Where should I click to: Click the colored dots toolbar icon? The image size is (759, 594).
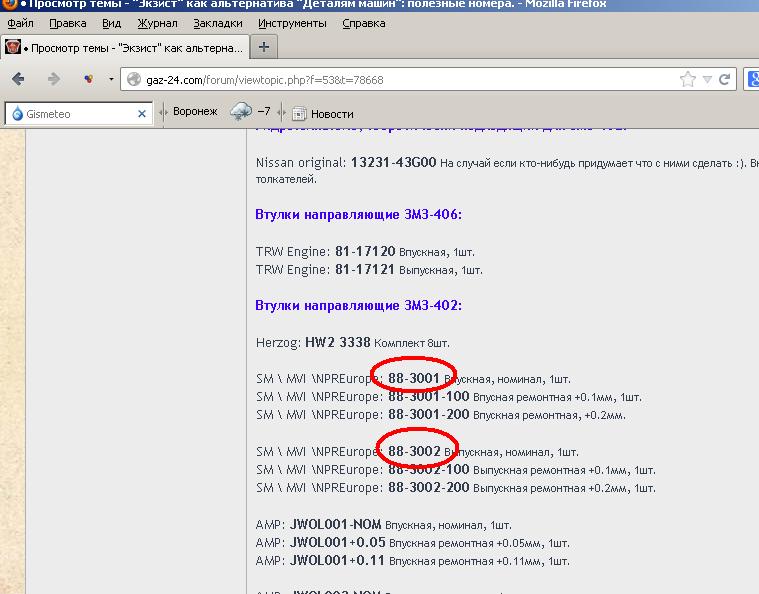click(89, 78)
